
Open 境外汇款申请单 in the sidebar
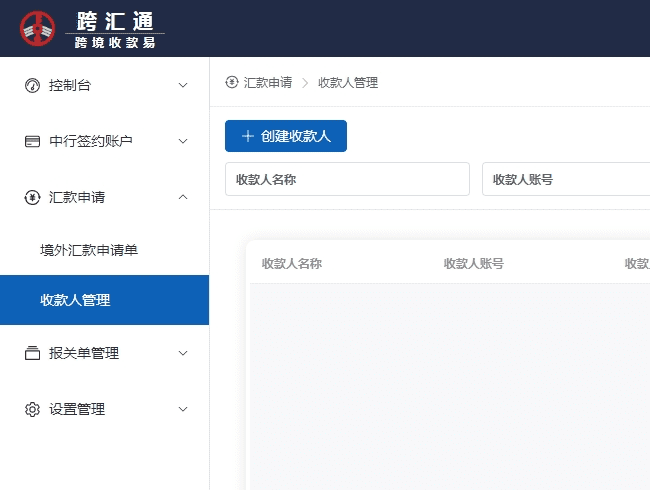pos(89,249)
